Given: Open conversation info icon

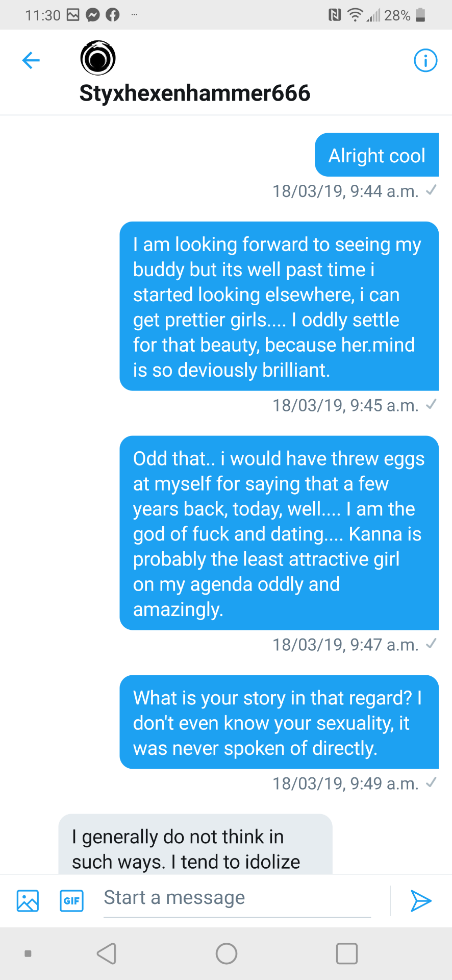Looking at the screenshot, I should click(x=425, y=60).
